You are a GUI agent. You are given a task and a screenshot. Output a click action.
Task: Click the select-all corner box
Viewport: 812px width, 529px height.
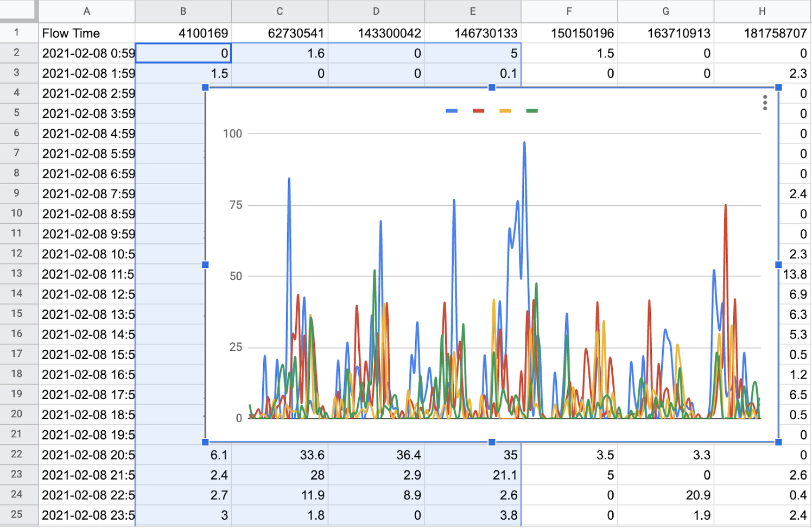[19, 11]
